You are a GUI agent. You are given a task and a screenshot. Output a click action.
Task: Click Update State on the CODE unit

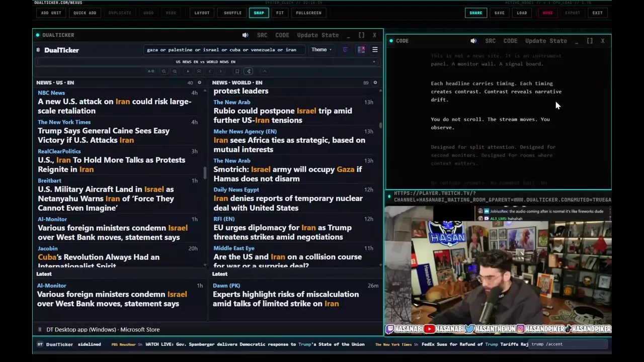pyautogui.click(x=546, y=41)
